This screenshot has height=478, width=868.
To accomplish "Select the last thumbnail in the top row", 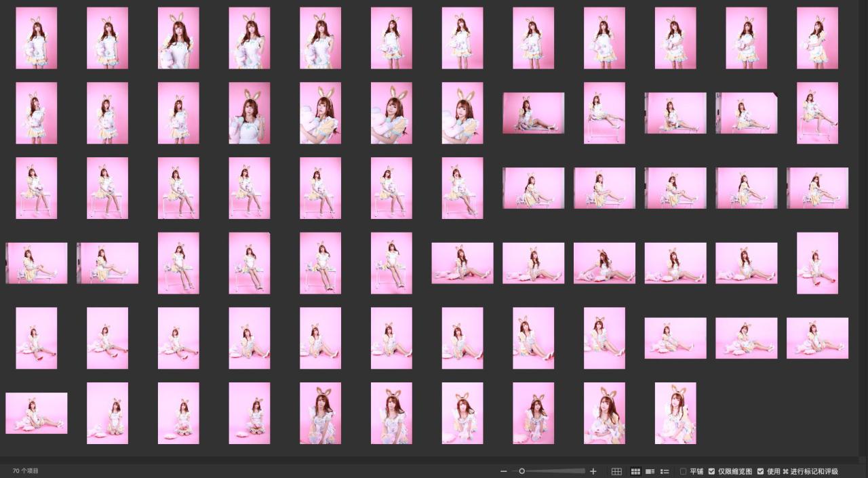I will click(817, 38).
